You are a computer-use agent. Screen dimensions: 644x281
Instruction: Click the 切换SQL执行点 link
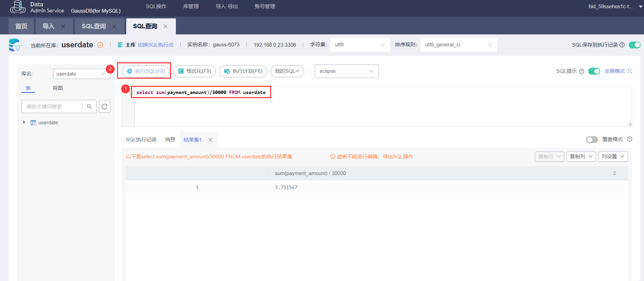[155, 45]
